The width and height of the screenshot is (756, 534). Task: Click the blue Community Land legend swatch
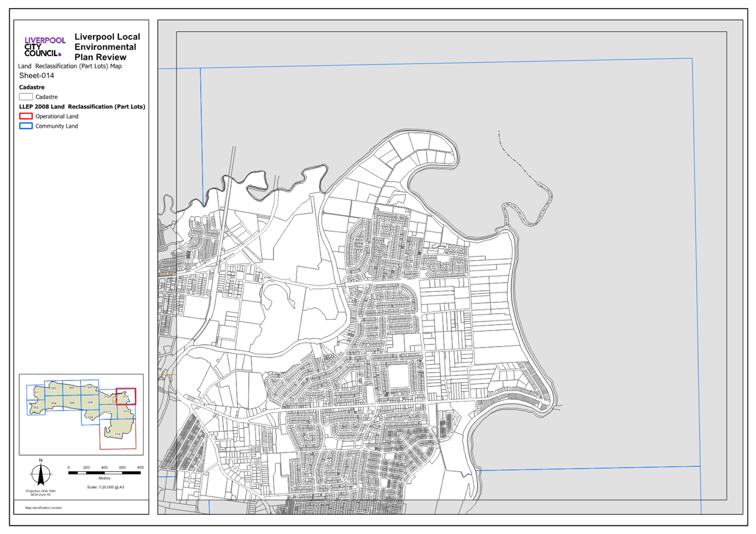(x=26, y=126)
